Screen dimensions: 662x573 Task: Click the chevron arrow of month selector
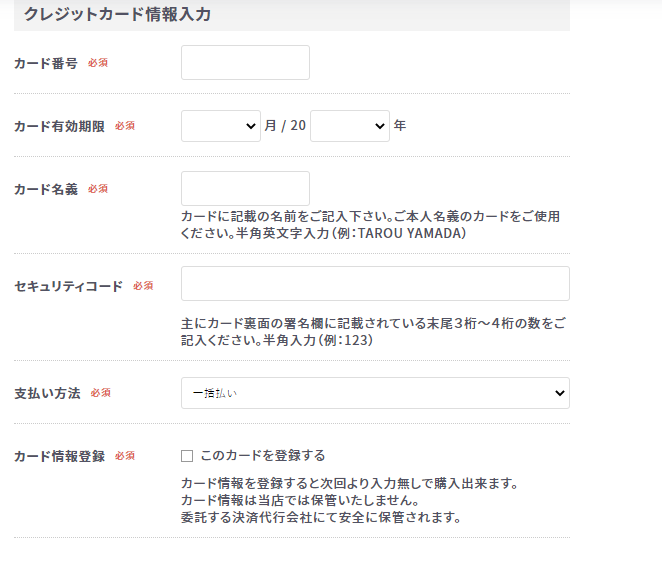[x=251, y=126]
